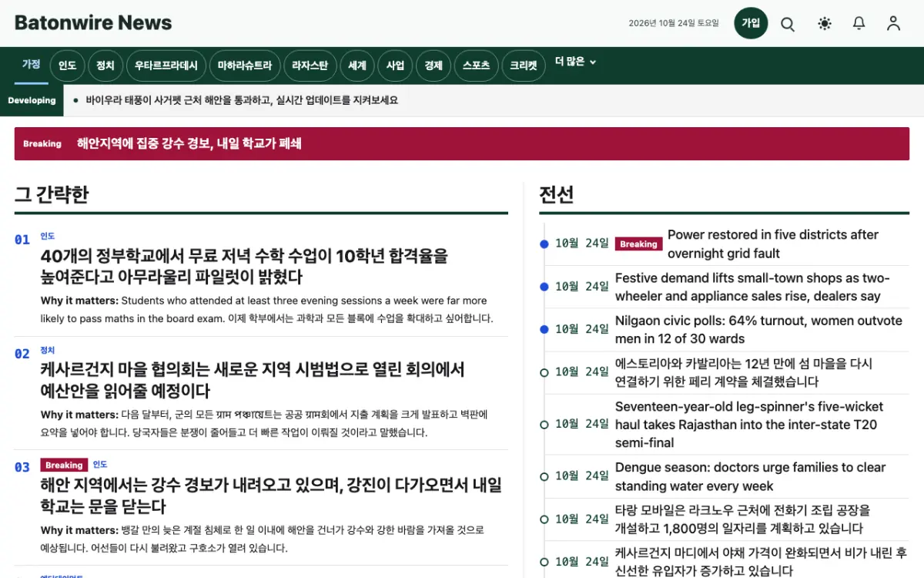924x578 pixels.
Task: Click Breaking badge in Power restored item
Action: pos(638,244)
